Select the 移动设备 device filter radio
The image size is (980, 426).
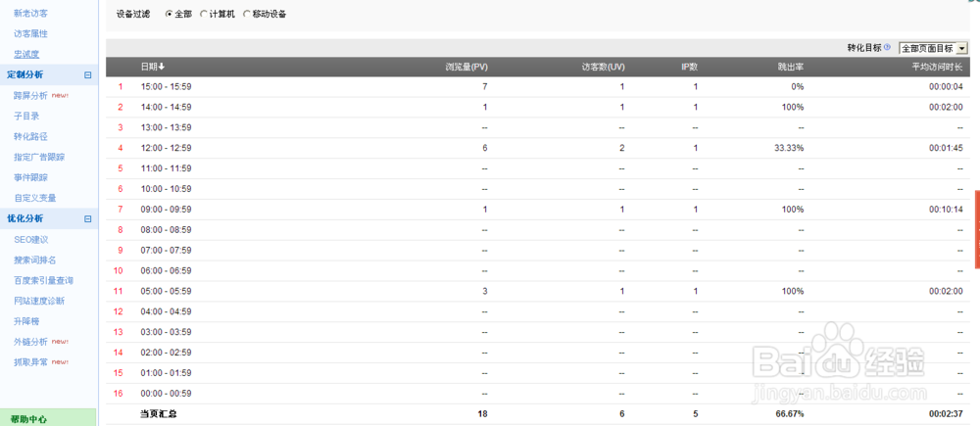click(x=246, y=14)
